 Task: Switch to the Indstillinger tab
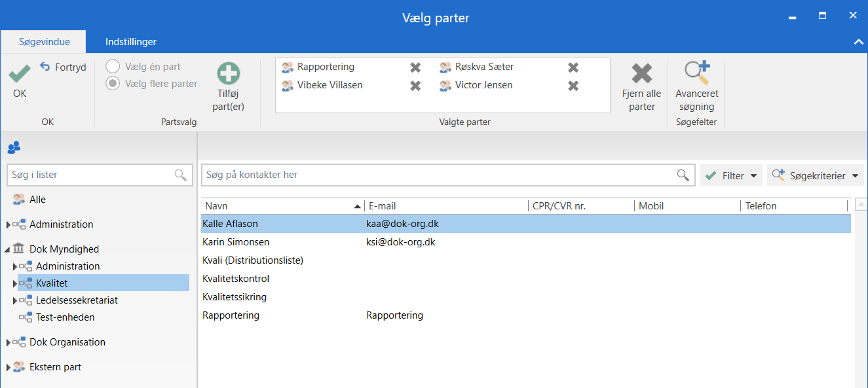pos(131,42)
